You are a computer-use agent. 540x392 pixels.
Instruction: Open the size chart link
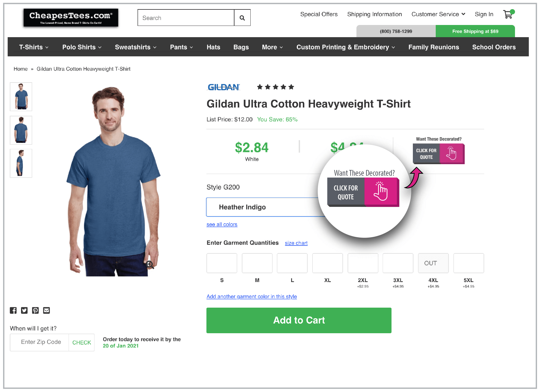tap(296, 243)
